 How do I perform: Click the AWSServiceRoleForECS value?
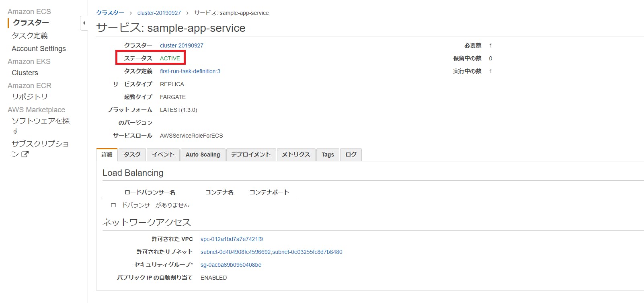point(191,136)
